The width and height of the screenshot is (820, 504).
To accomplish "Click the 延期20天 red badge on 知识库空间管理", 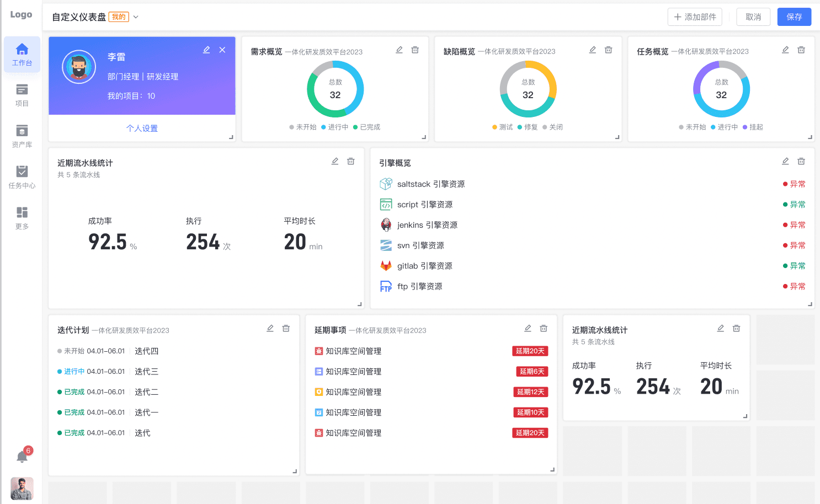I will [530, 351].
